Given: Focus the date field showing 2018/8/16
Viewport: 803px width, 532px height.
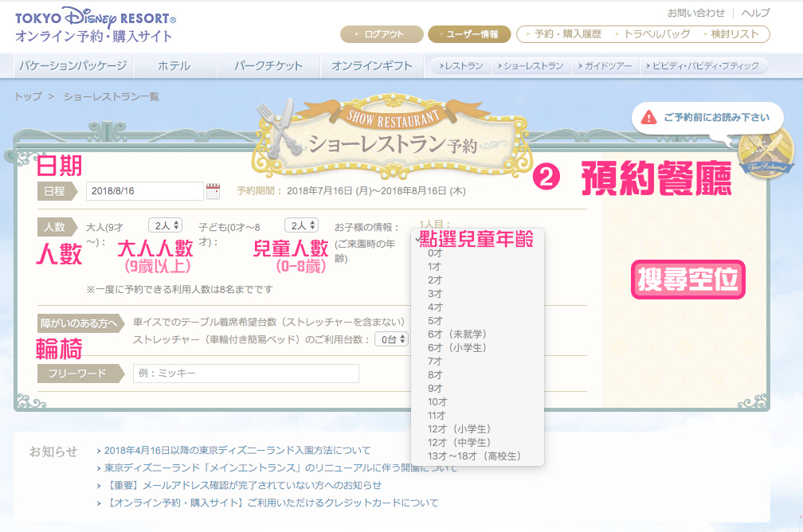Looking at the screenshot, I should (144, 191).
